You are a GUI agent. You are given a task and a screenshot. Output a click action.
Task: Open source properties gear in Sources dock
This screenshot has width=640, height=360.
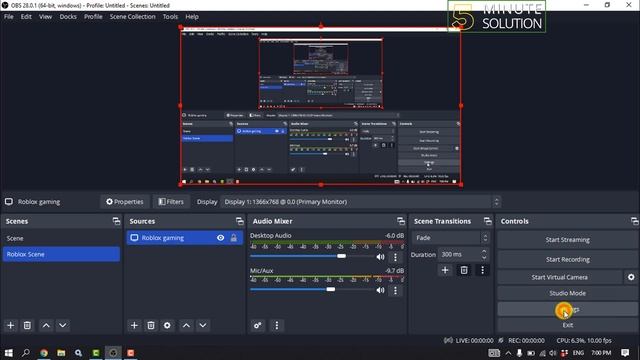point(167,325)
